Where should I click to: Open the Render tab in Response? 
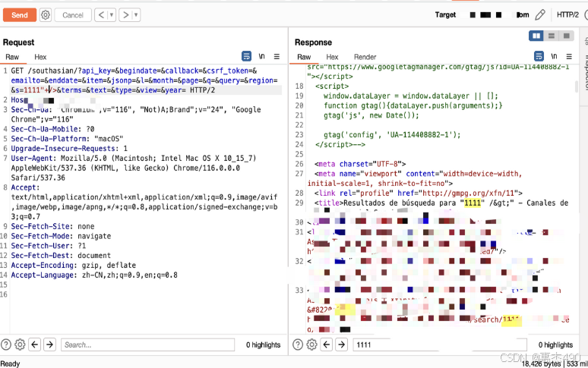pos(365,57)
